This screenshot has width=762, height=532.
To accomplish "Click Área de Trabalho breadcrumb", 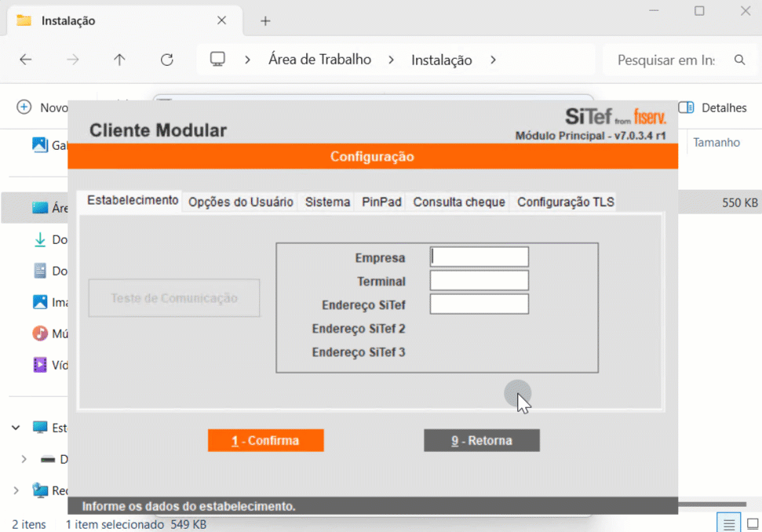I will [x=319, y=60].
